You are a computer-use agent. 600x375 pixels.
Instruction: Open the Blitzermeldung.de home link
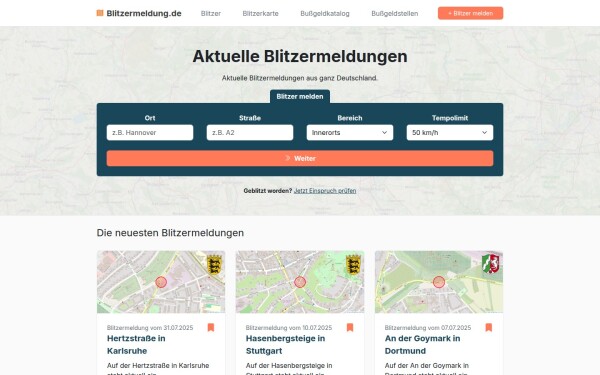pos(139,13)
